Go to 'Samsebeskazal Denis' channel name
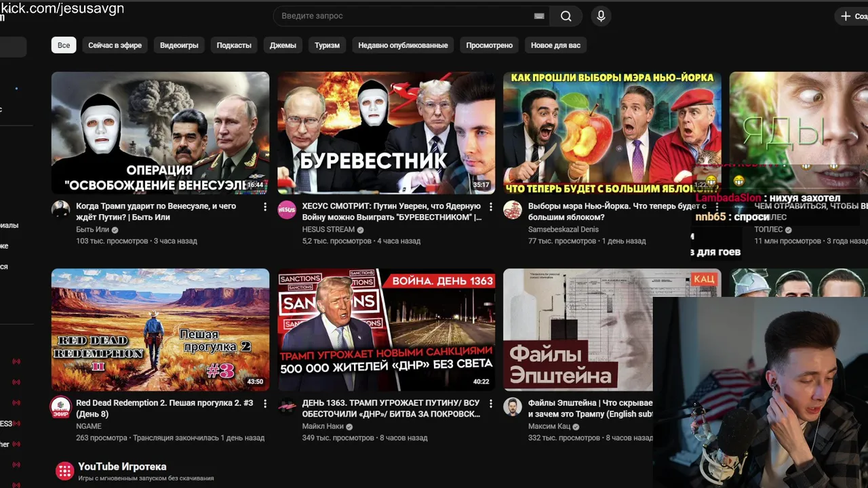This screenshot has width=868, height=488. pyautogui.click(x=564, y=230)
